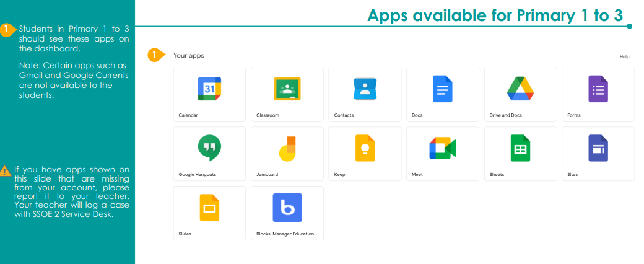Click the Calendar label text
The image size is (644, 264).
coord(188,115)
